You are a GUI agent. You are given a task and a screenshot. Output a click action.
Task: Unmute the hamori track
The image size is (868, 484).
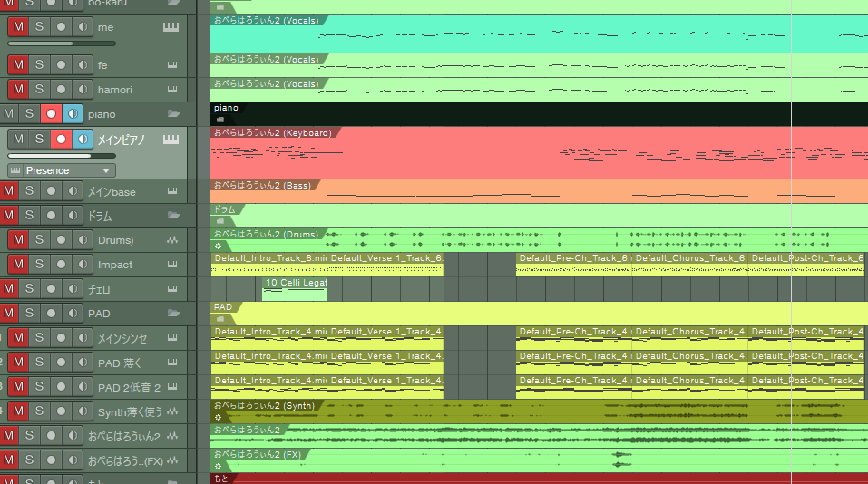point(18,89)
